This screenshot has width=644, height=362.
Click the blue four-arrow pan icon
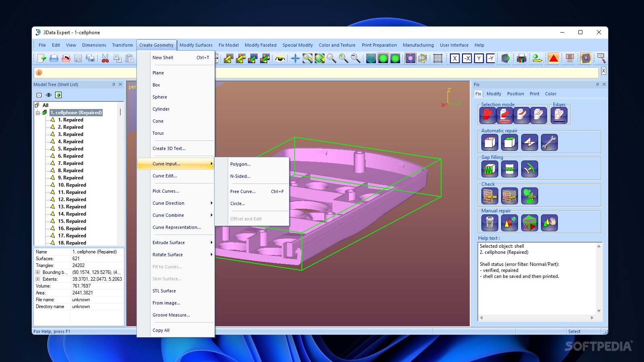[295, 59]
